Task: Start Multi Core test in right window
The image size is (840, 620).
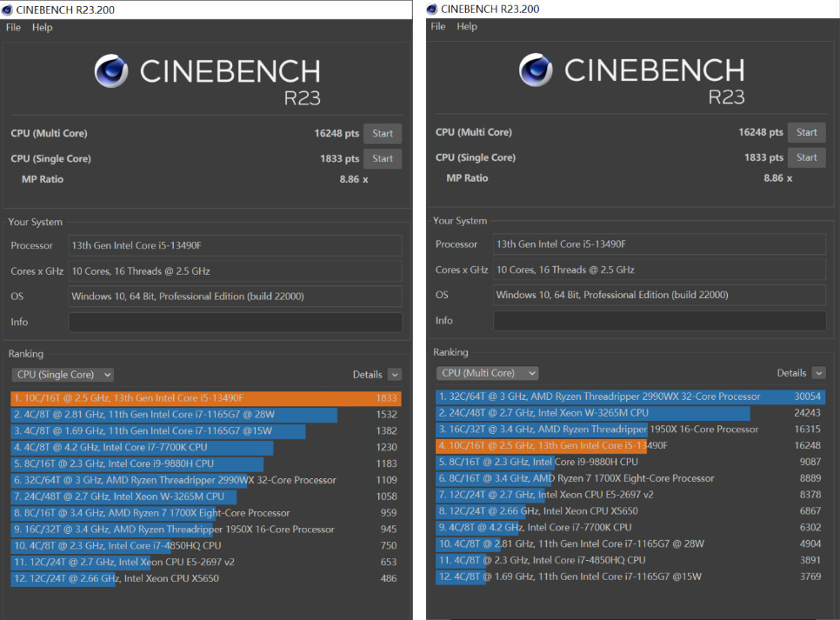Action: (806, 132)
